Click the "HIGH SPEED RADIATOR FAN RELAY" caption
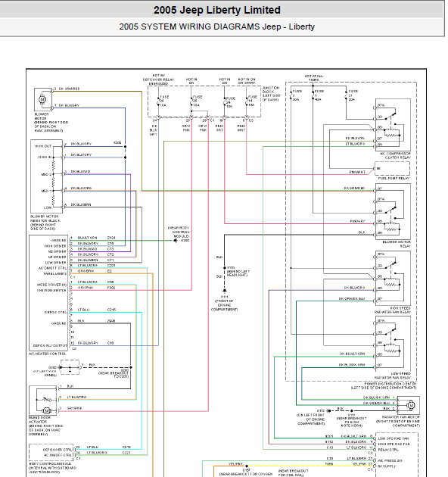 [392, 310]
